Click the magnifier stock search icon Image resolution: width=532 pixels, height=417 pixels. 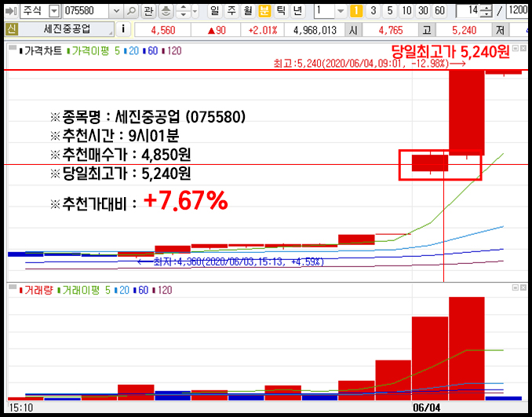coord(131,11)
